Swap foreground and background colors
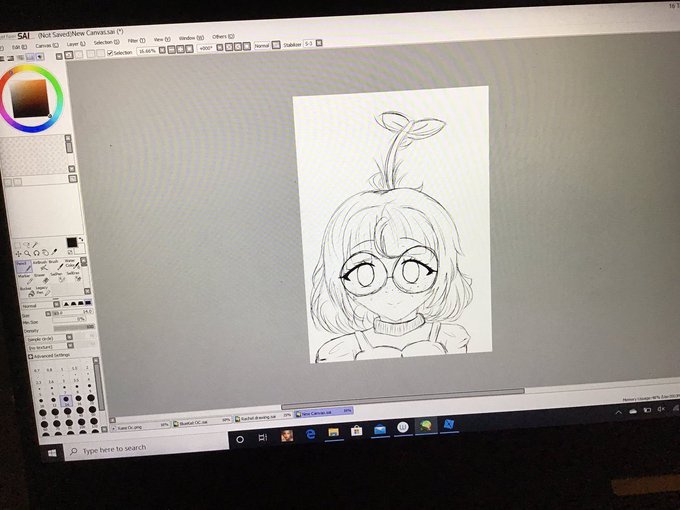This screenshot has width=680, height=510. click(81, 239)
